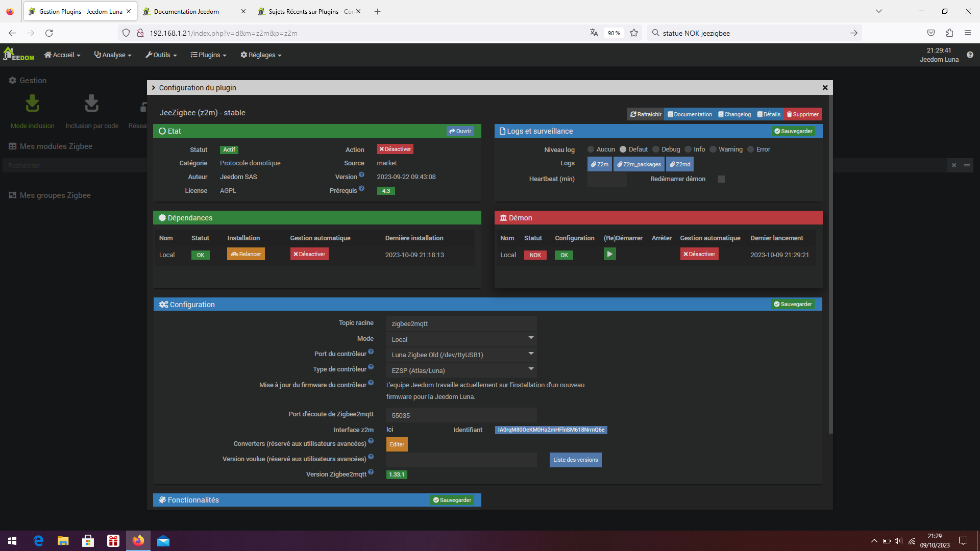Close the plugin configuration dialog
Viewport: 980px width, 551px height.
(825, 88)
